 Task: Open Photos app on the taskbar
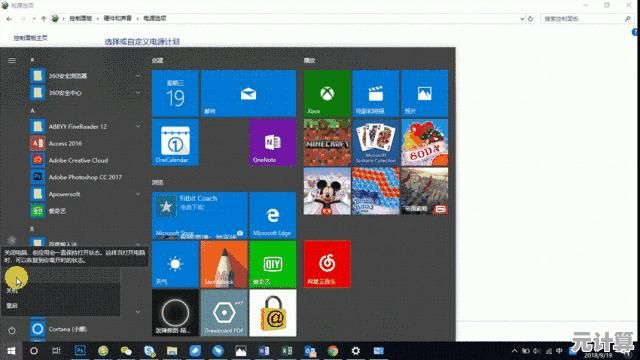tap(241, 351)
